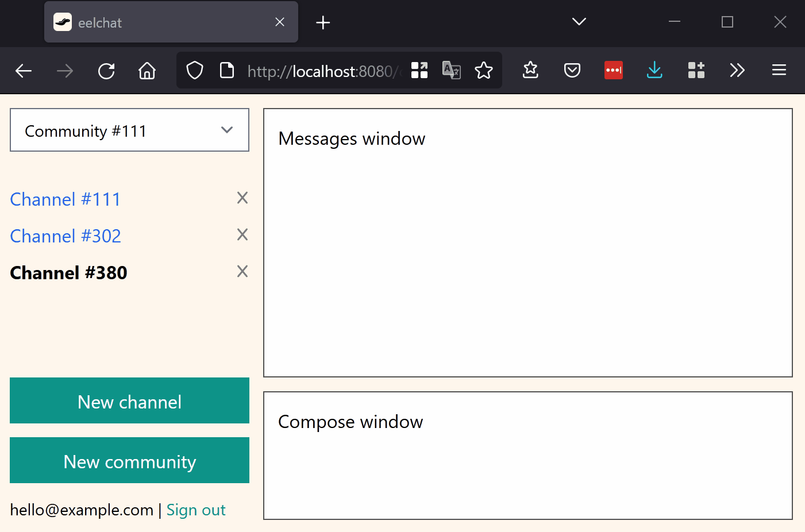Image resolution: width=805 pixels, height=532 pixels.
Task: Click inside the Messages window
Action: (x=528, y=242)
